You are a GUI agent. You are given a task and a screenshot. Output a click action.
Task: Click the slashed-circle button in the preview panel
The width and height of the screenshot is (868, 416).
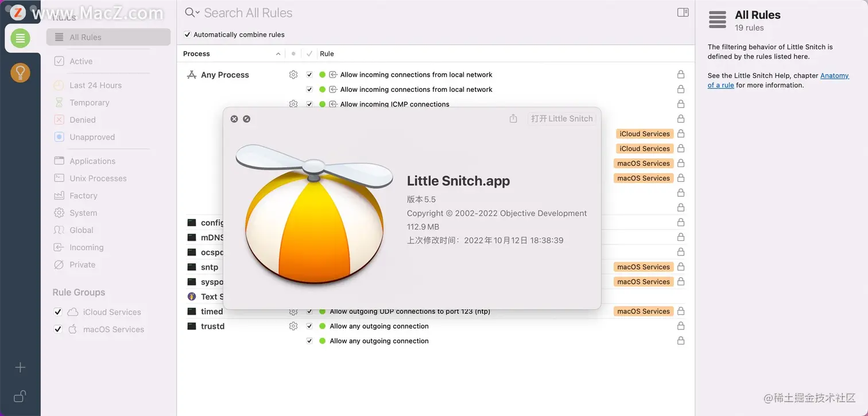coord(246,119)
